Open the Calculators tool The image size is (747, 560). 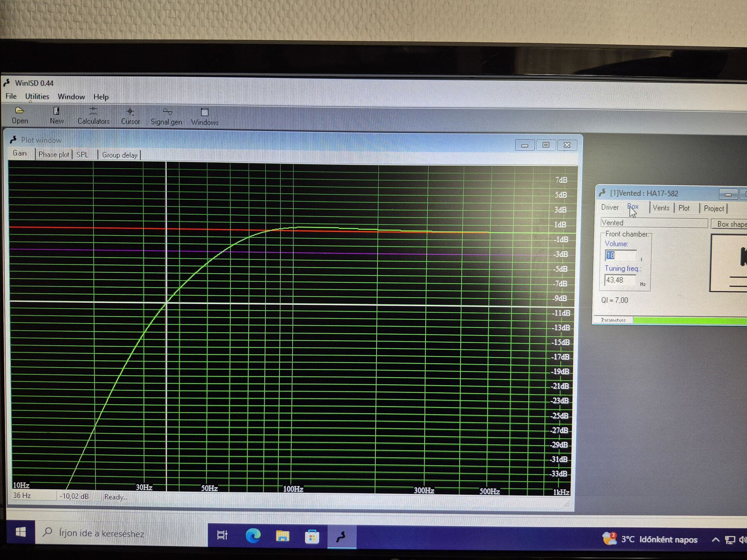[x=93, y=116]
